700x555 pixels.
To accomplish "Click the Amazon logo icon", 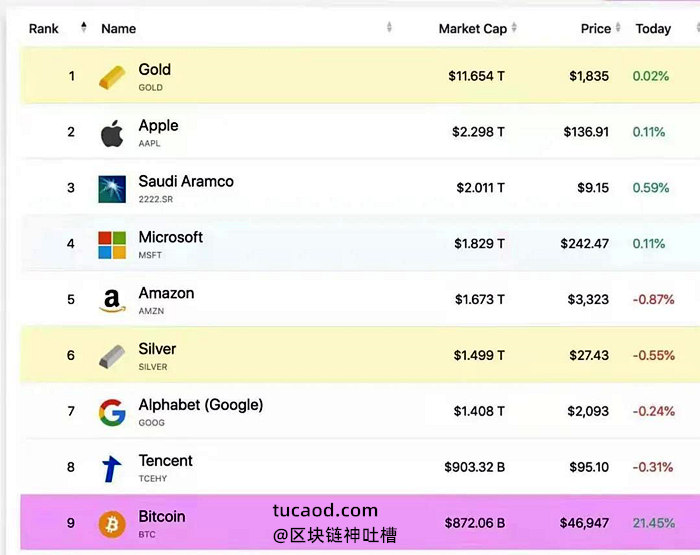I will [x=112, y=300].
